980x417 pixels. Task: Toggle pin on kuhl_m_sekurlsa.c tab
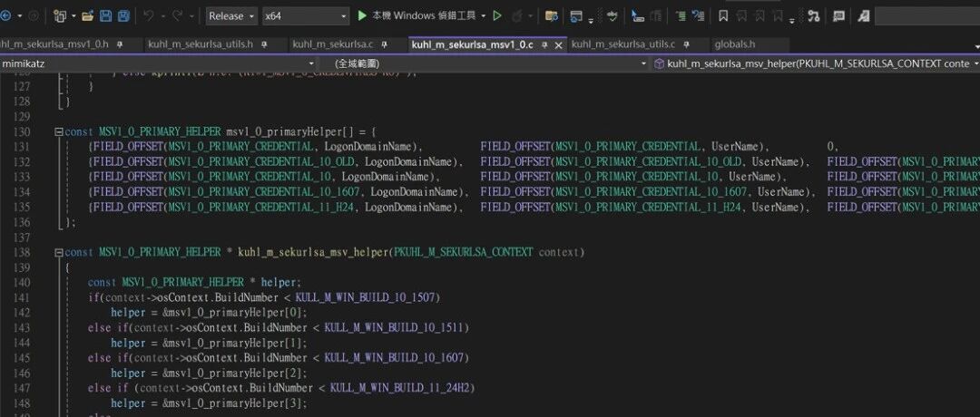tap(385, 45)
